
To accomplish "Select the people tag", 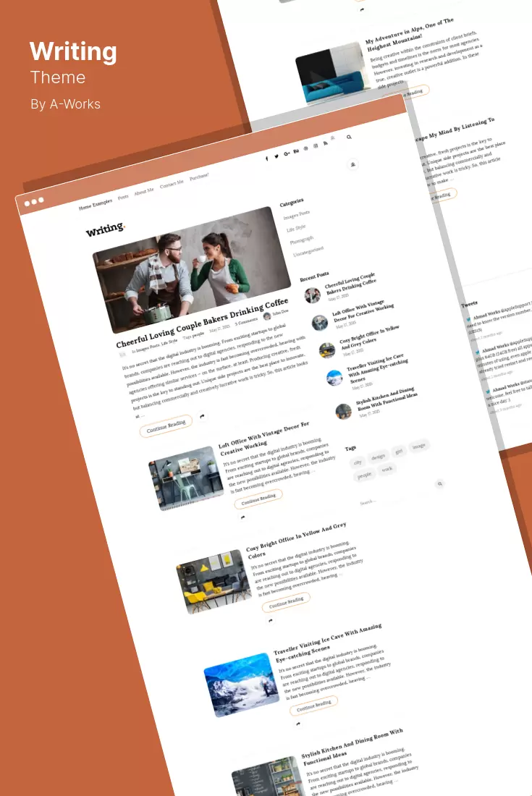I will pos(365,475).
